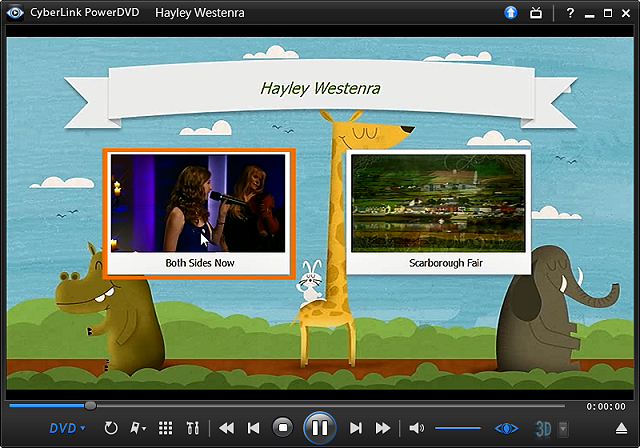Close the PowerDVD window
Screen dimensions: 640x448
626,13
